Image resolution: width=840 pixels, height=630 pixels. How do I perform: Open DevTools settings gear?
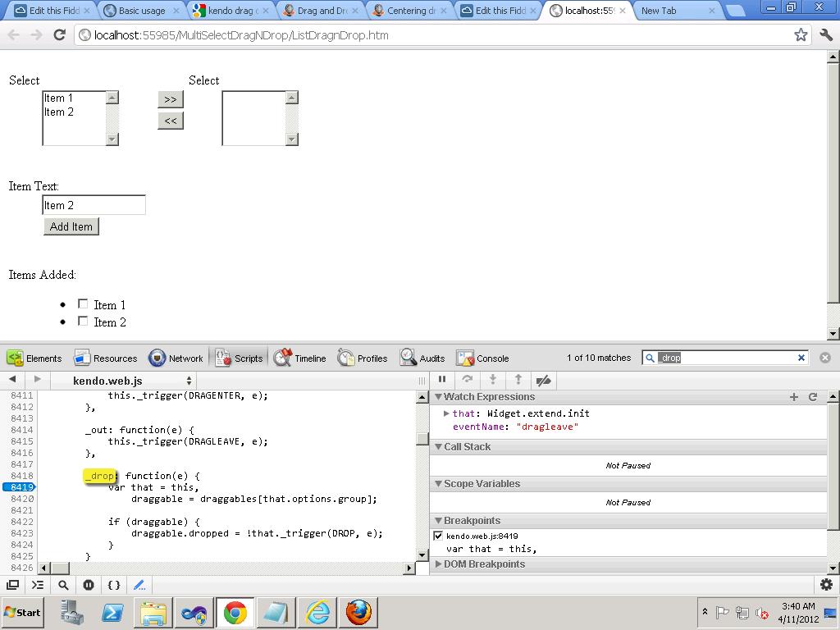pos(827,584)
